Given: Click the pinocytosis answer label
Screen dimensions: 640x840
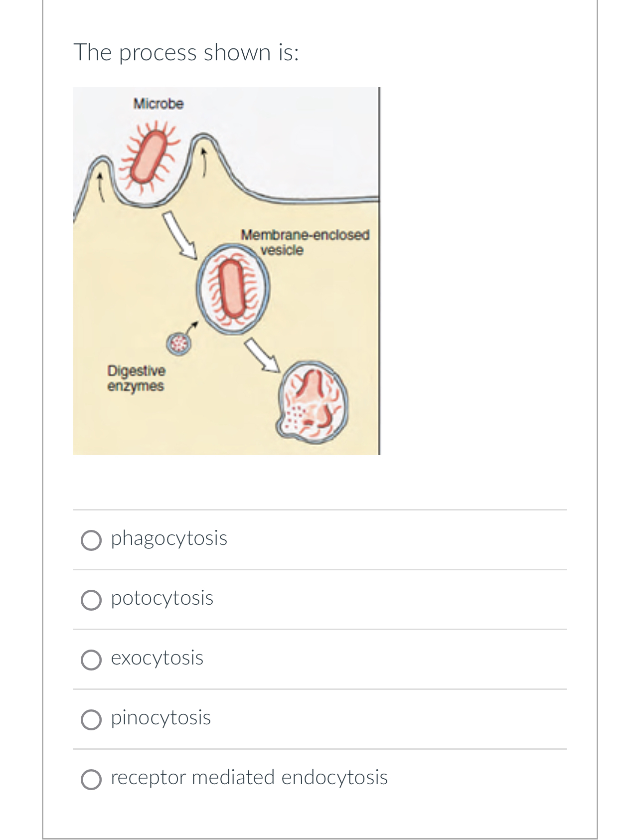Looking at the screenshot, I should click(x=160, y=718).
